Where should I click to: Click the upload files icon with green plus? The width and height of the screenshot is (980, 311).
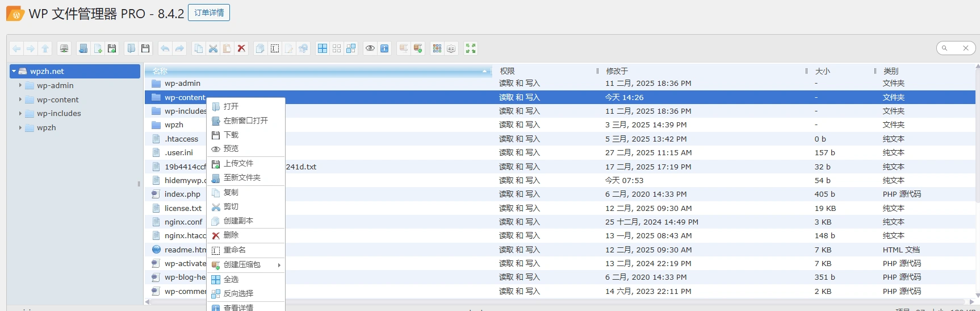pyautogui.click(x=112, y=48)
